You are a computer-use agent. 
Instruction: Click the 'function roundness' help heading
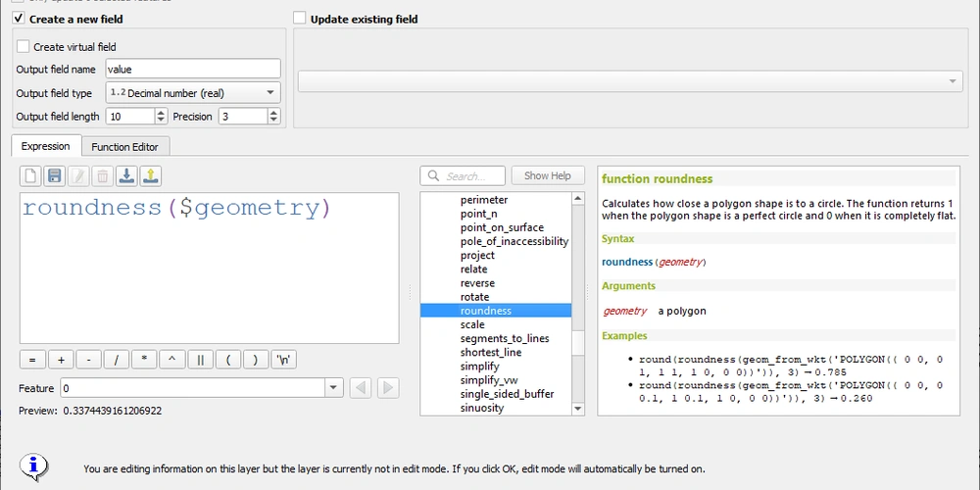tap(657, 178)
